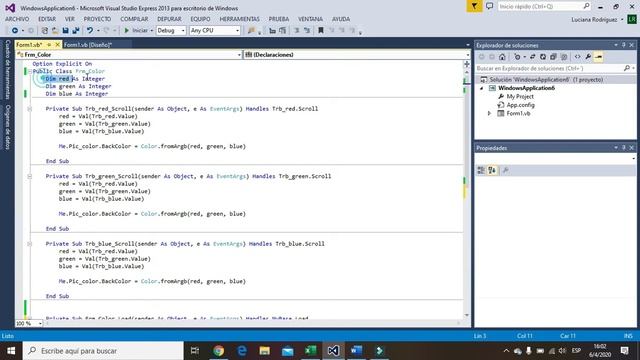Open the HERRAMIENTAS menu
The width and height of the screenshot is (640, 360).
tap(239, 19)
